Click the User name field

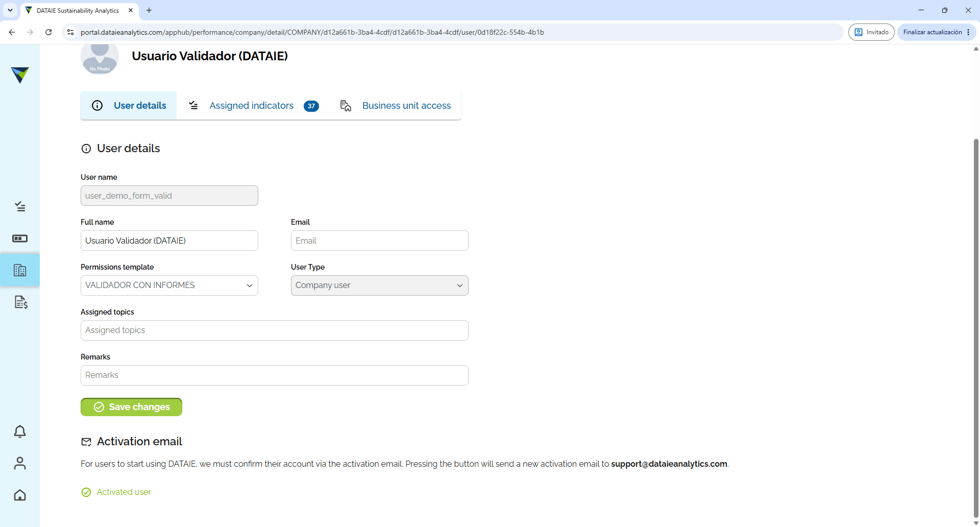pyautogui.click(x=169, y=196)
